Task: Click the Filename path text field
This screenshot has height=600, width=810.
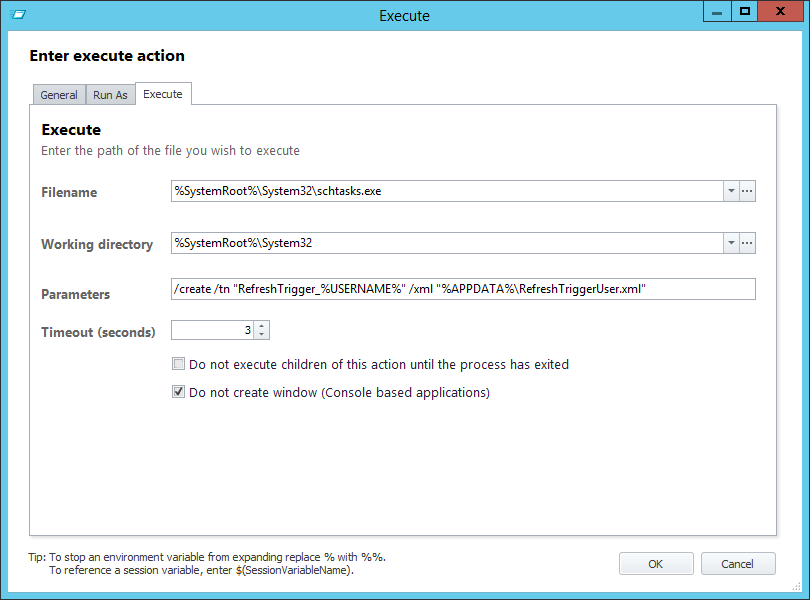Action: point(446,191)
